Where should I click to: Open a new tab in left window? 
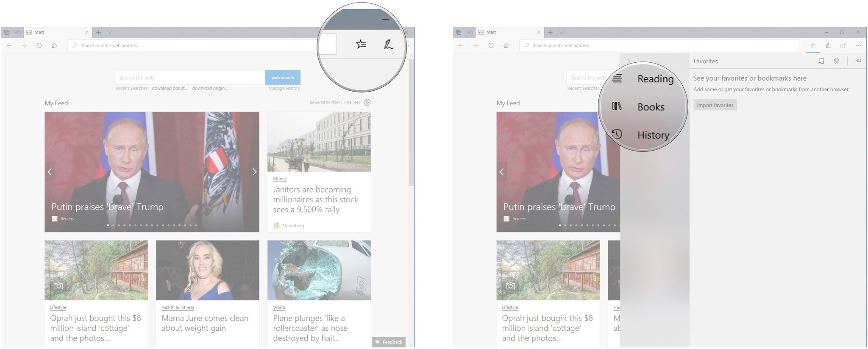[98, 32]
